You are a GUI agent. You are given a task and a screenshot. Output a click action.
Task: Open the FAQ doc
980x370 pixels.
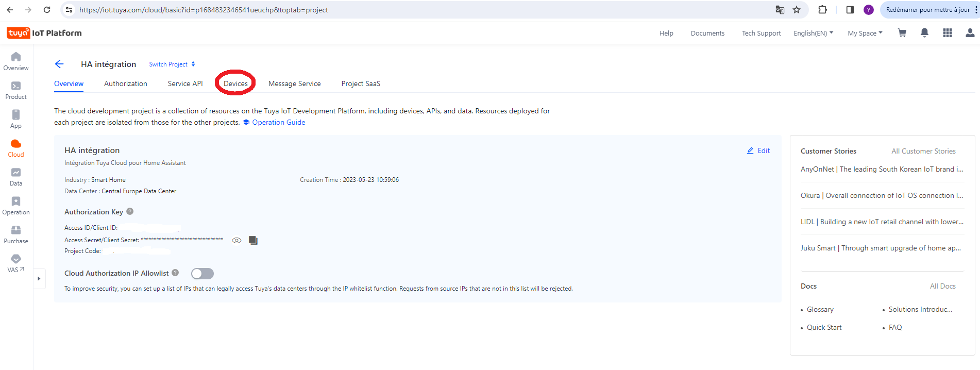point(895,327)
